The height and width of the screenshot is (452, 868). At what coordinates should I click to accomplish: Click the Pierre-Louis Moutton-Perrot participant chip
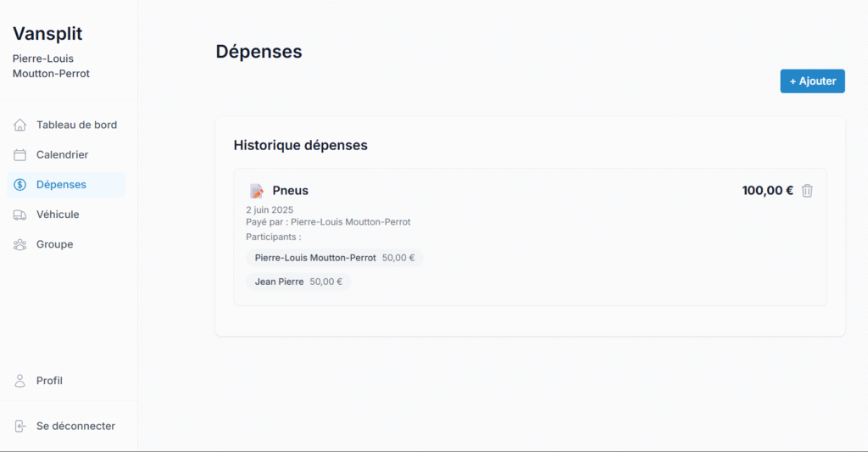coord(334,258)
